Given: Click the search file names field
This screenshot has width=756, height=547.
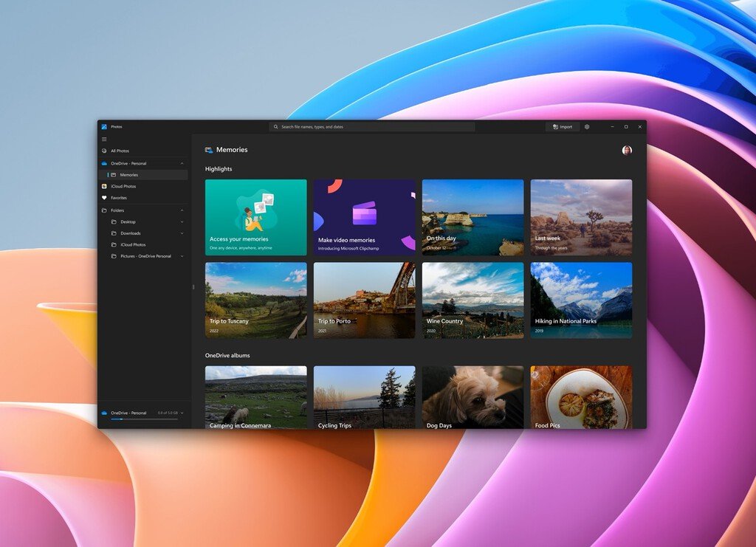Looking at the screenshot, I should pyautogui.click(x=372, y=127).
